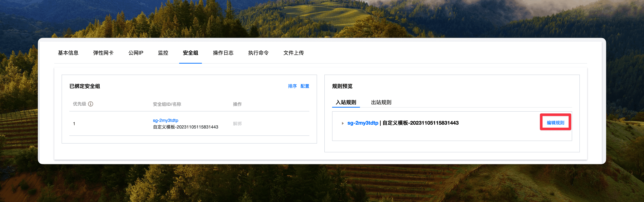Viewport: 644px width, 202px height.
Task: Open the sg-2my3tdtp link in bound groups table
Action: [x=166, y=120]
